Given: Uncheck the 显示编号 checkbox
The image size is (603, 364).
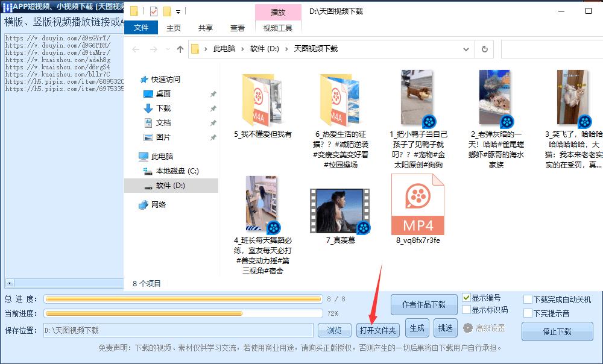Looking at the screenshot, I should tap(466, 298).
